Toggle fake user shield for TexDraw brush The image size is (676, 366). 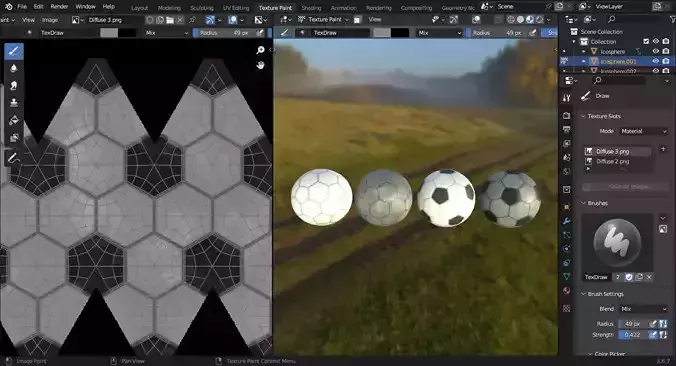[629, 277]
